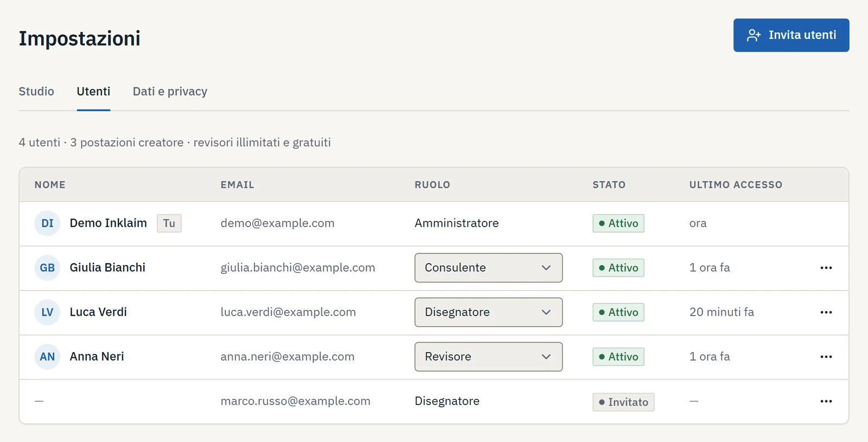Screen dimensions: 868x442
Task: Click the email marco.russo@example.com
Action: tap(296, 401)
